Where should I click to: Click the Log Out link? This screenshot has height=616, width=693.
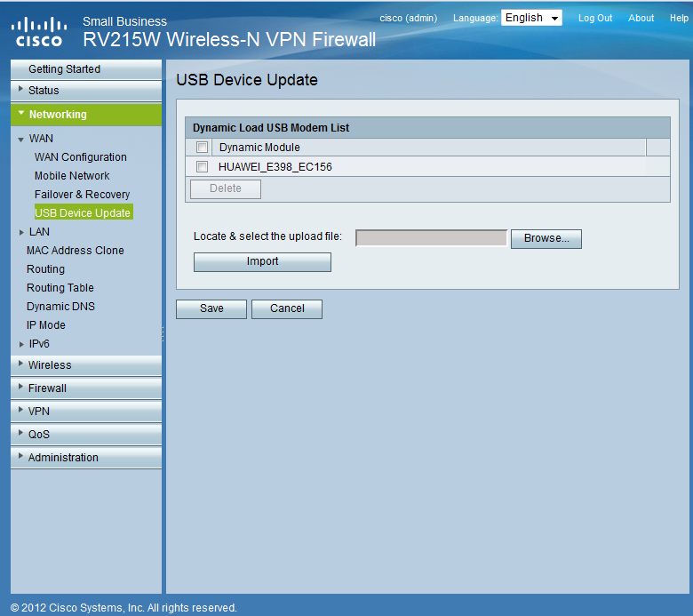click(x=595, y=18)
